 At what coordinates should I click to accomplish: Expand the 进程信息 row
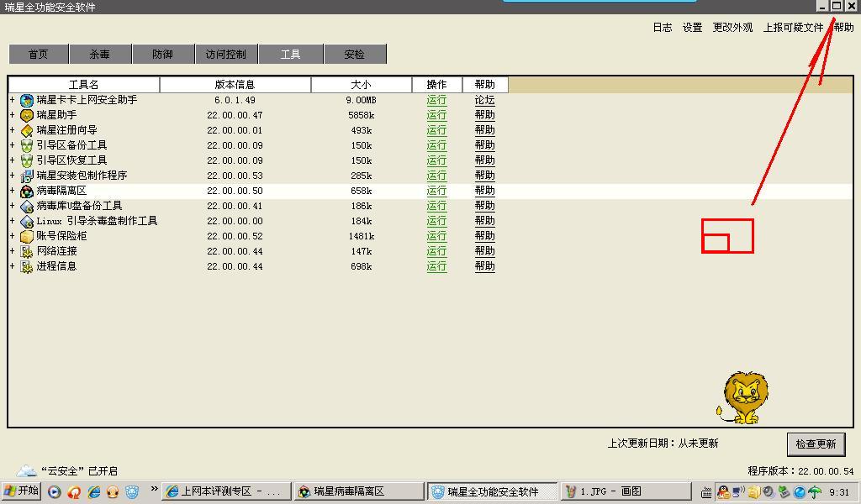pos(12,266)
